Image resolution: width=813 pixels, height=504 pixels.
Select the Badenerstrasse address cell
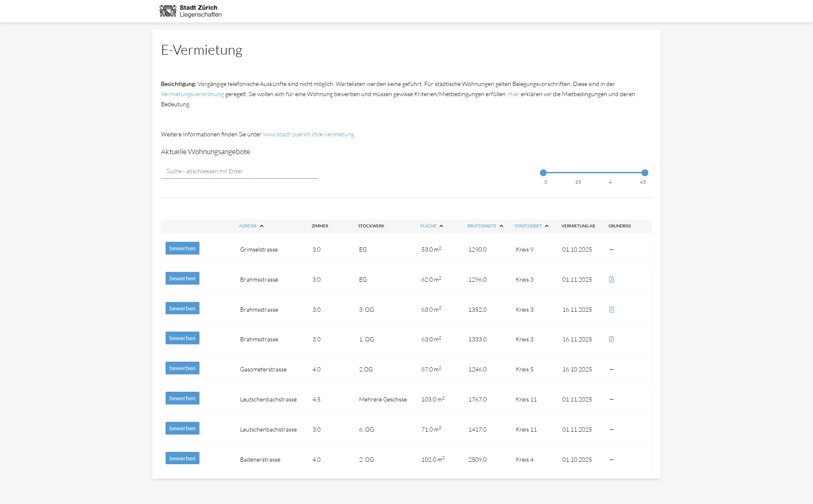(x=260, y=460)
